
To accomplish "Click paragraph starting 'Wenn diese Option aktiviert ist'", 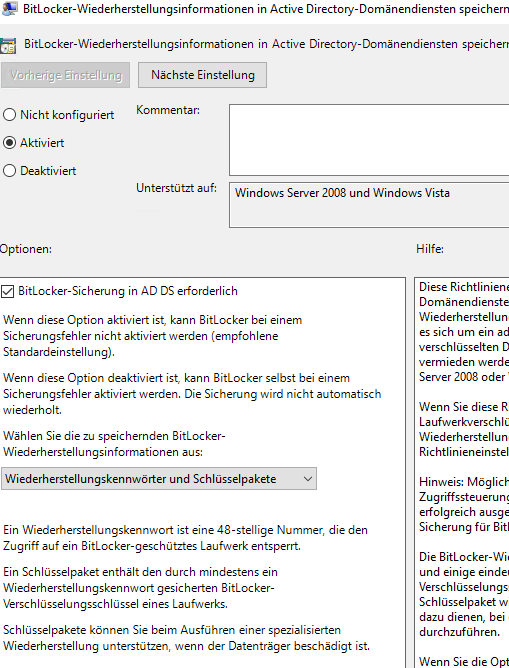I will [x=152, y=336].
